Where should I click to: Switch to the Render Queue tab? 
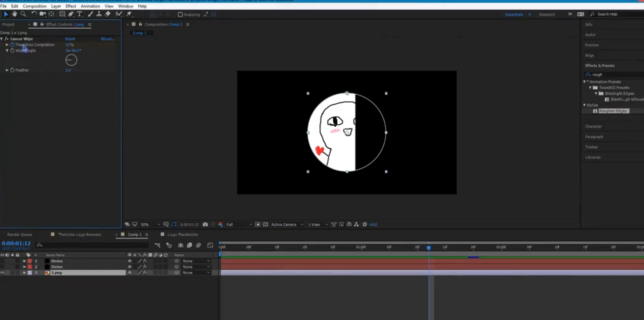(19, 235)
